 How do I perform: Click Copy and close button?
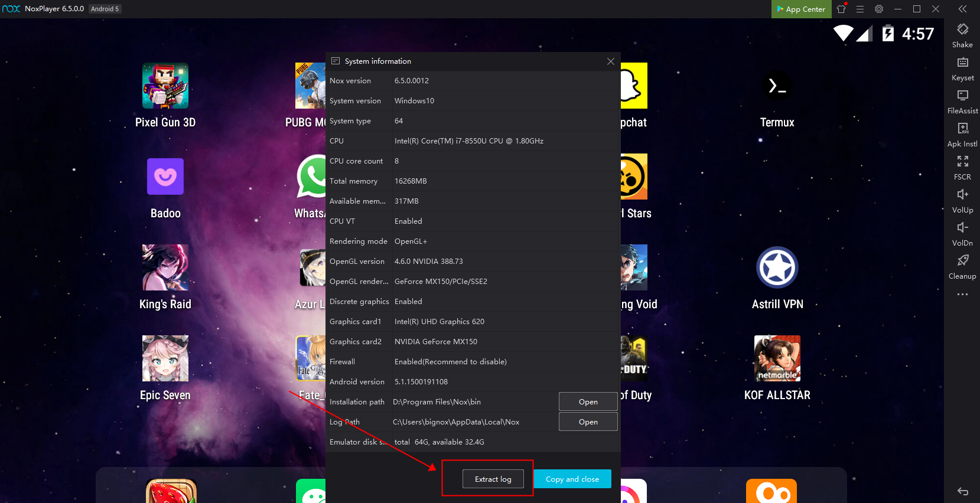click(x=572, y=479)
